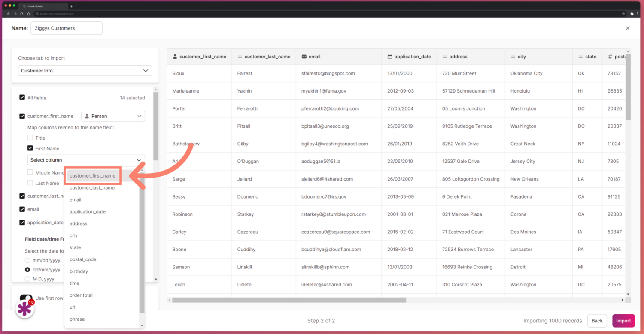
Task: Click the table's horizontal scrollbar
Action: click(x=289, y=300)
